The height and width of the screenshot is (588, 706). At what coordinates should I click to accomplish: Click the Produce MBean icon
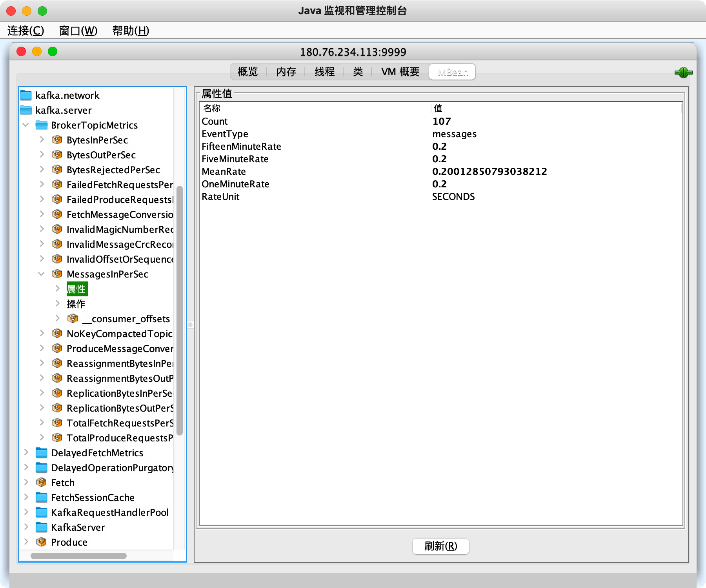(41, 542)
